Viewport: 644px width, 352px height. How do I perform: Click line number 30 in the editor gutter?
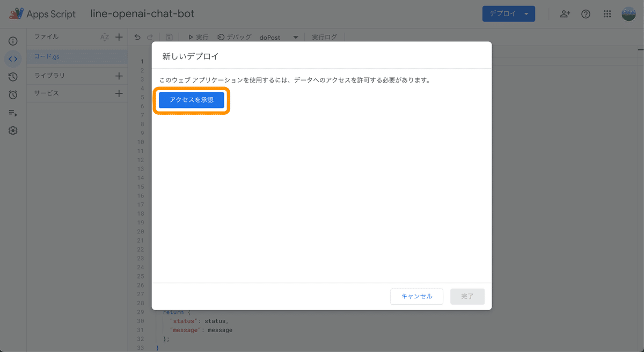point(141,321)
